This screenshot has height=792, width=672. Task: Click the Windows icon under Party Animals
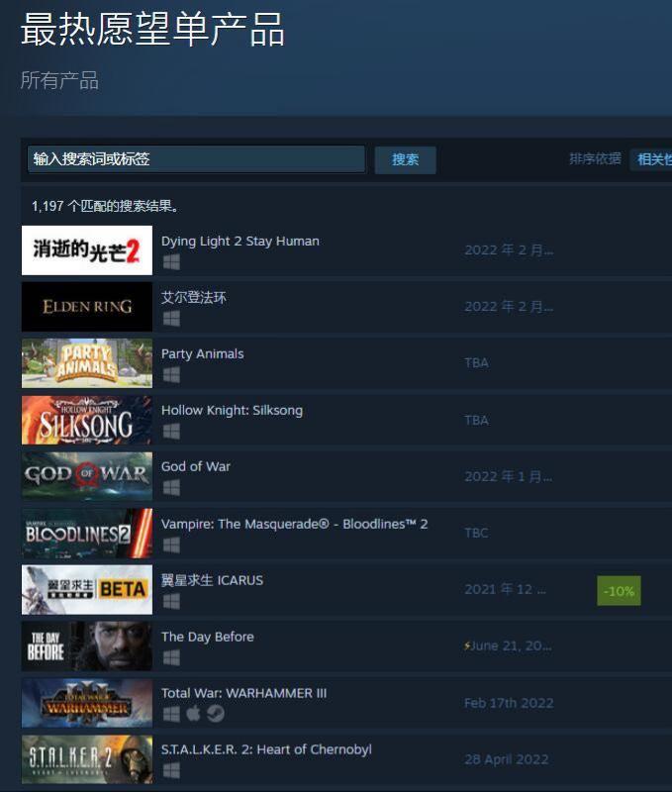tap(171, 375)
